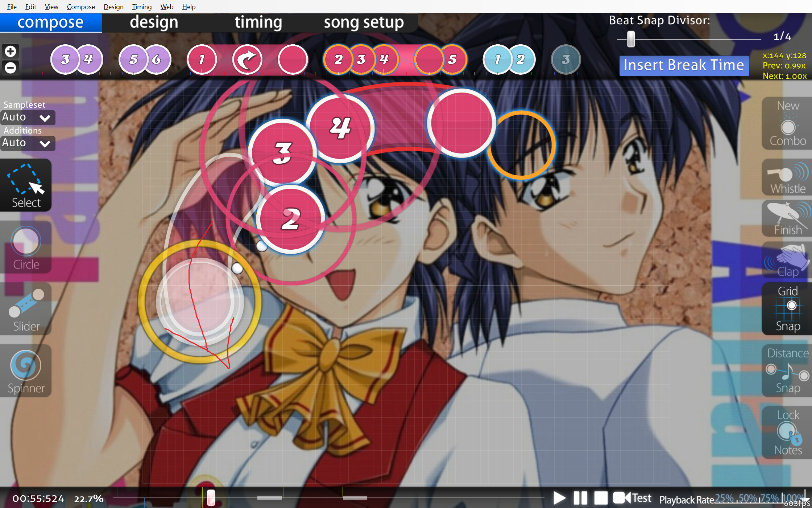
Task: Toggle Lock Notes
Action: click(x=788, y=432)
